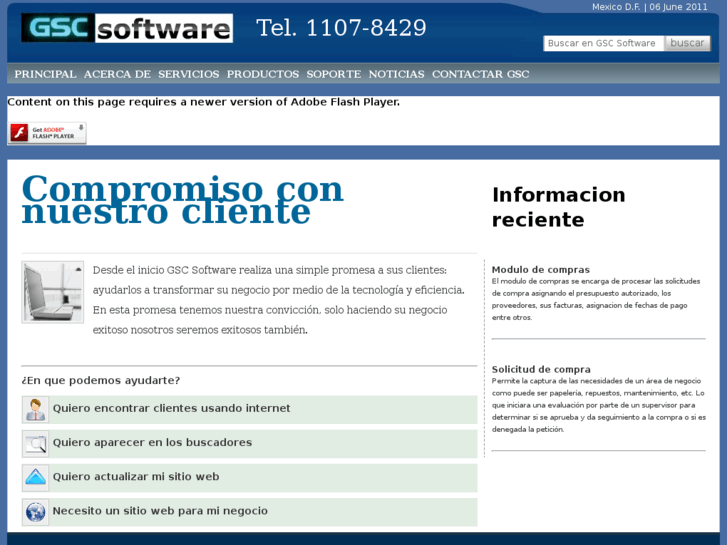Viewport: 727px width, 545px height.
Task: Click the GSC software logo
Action: point(127,28)
